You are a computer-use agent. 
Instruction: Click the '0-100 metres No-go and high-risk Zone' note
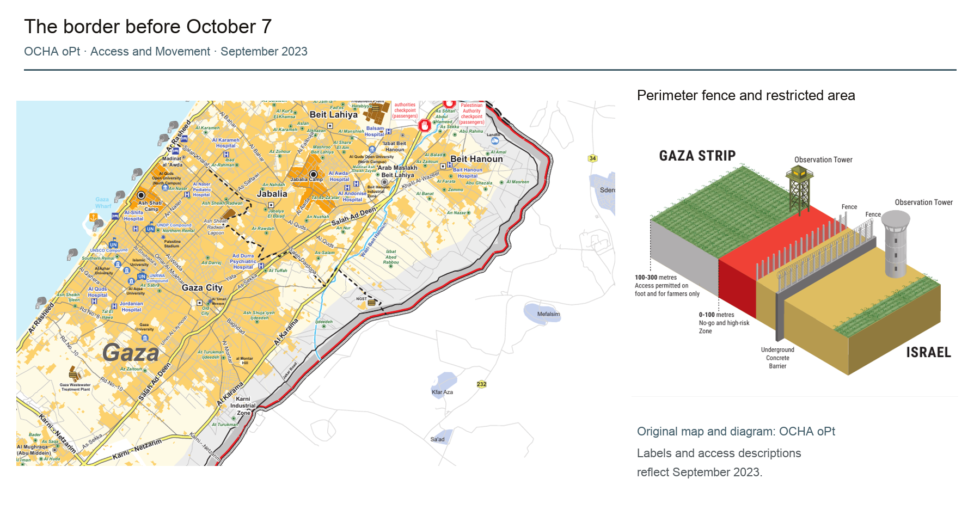pyautogui.click(x=724, y=323)
